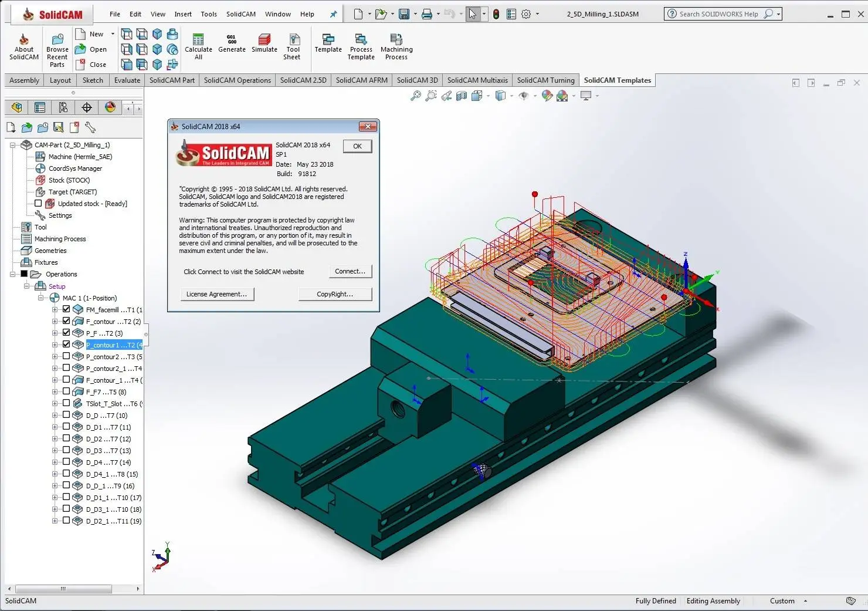868x611 pixels.
Task: Click the Save icon in the top toolbar
Action: pyautogui.click(x=404, y=14)
